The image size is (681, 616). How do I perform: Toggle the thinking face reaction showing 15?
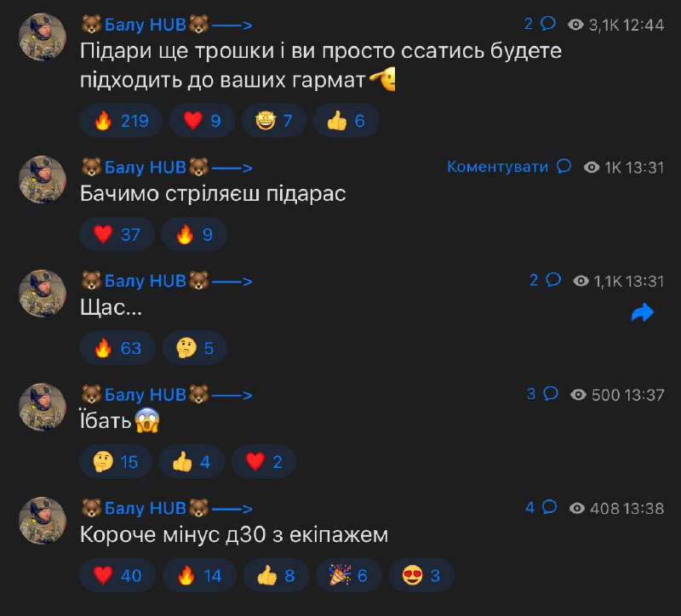[116, 461]
